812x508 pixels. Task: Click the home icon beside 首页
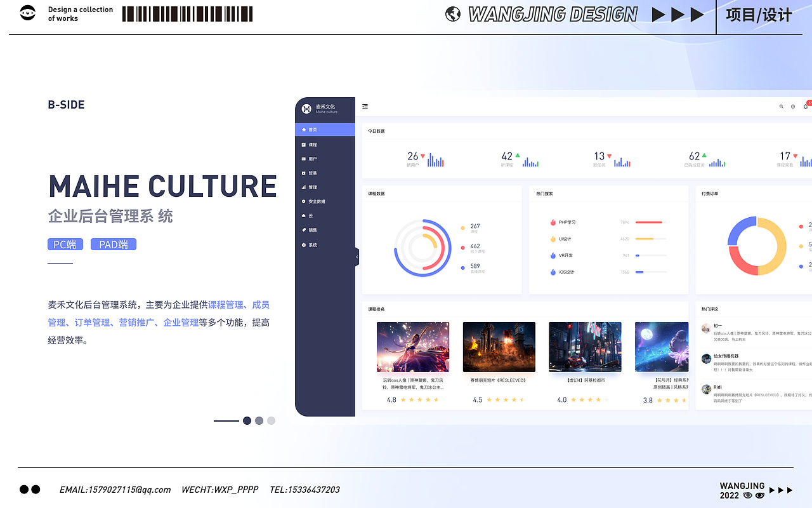304,130
